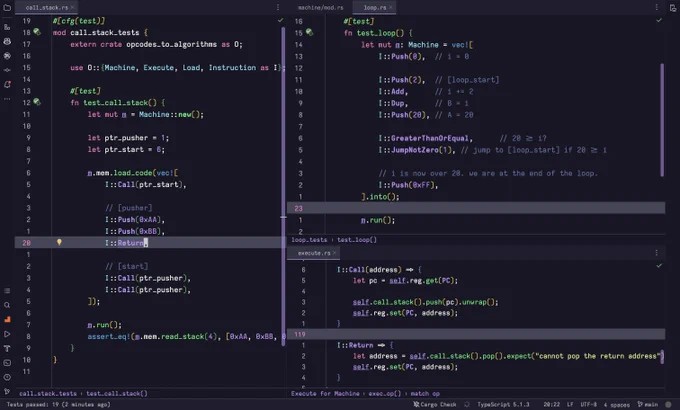
Task: Open TypeScript 5.1.3 language service menu
Action: 503,404
